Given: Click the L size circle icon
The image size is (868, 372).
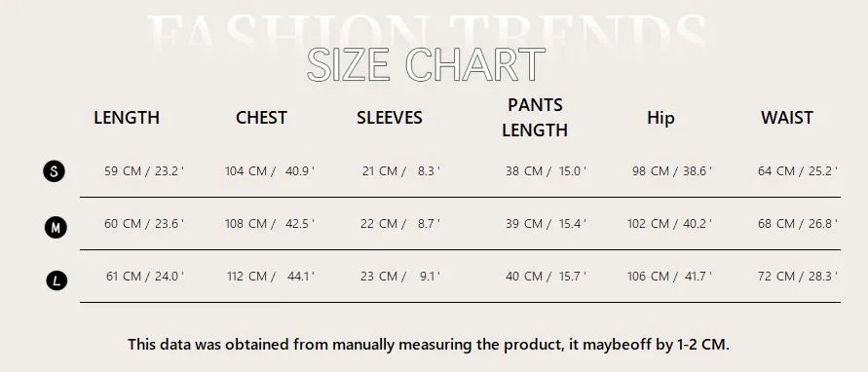Looking at the screenshot, I should tap(56, 280).
